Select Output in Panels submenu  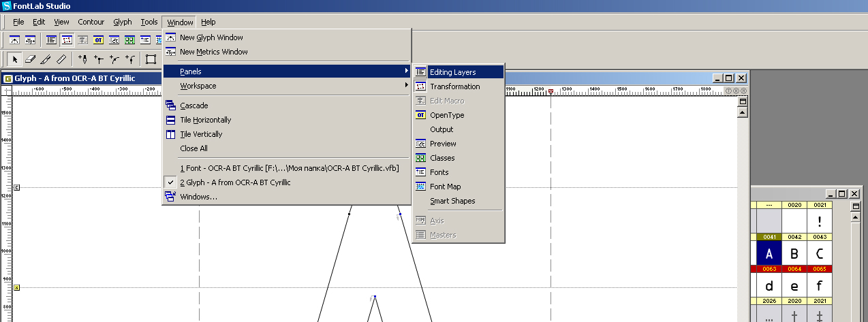(458, 129)
